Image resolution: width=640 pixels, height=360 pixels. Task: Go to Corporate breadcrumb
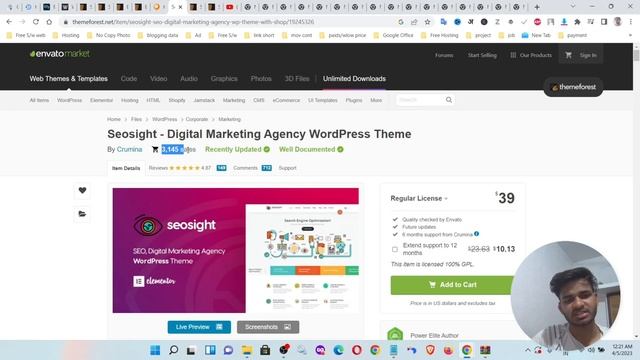point(197,119)
